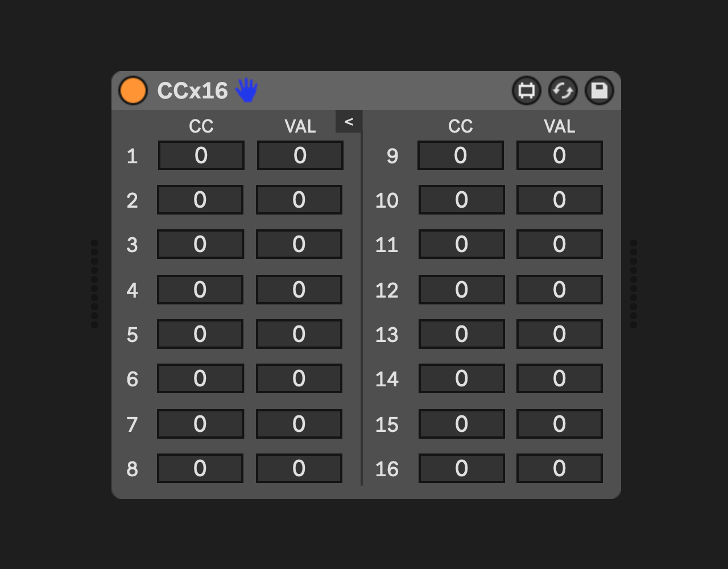Click the VAL field for row 3

click(299, 244)
